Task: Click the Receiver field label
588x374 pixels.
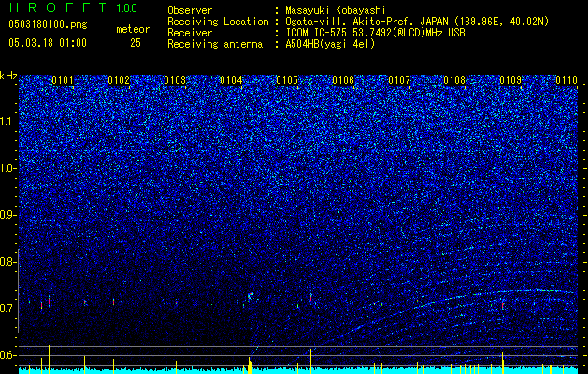Action: coord(190,33)
